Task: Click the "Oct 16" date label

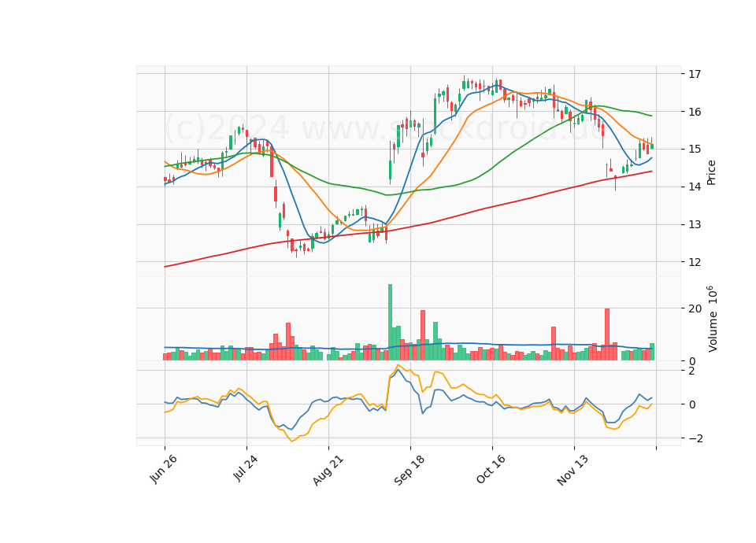Action: [x=491, y=469]
